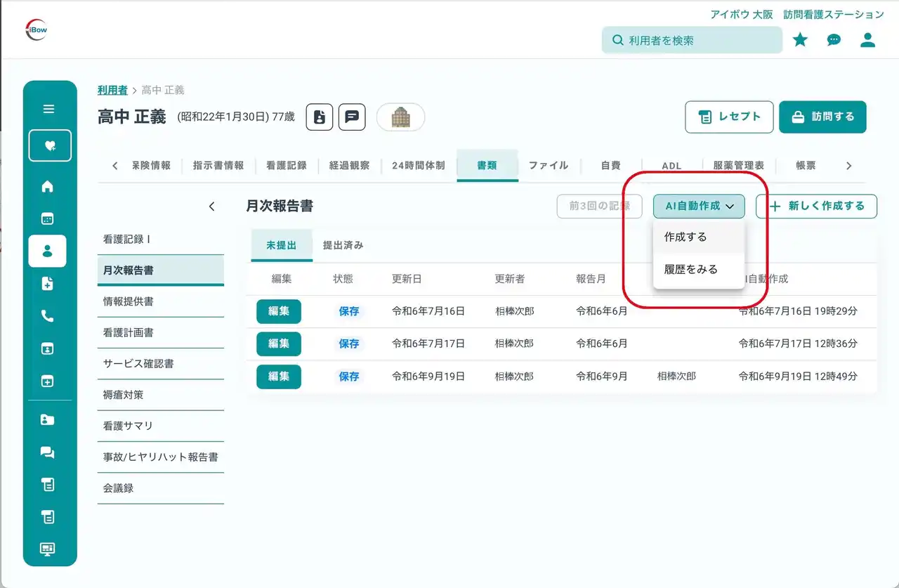Click the patient comment memo icon

click(352, 117)
